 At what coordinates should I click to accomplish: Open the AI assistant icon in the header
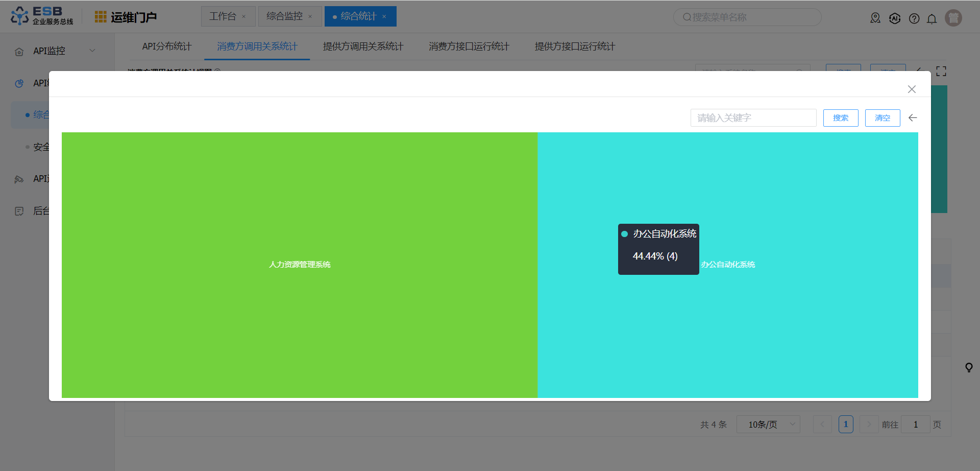[x=895, y=19]
